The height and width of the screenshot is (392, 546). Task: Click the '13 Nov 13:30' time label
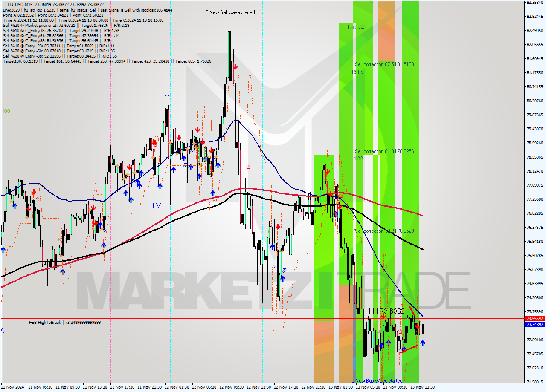[423, 388]
